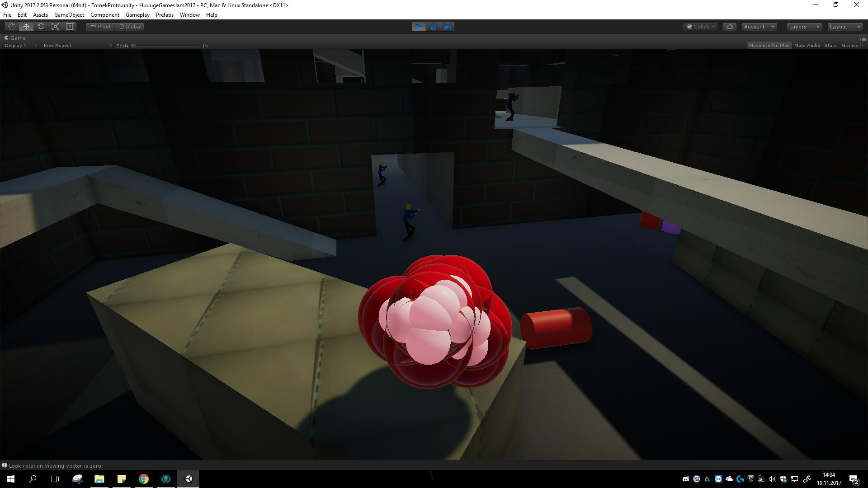This screenshot has height=488, width=868.
Task: Open the File menu
Action: [7, 15]
